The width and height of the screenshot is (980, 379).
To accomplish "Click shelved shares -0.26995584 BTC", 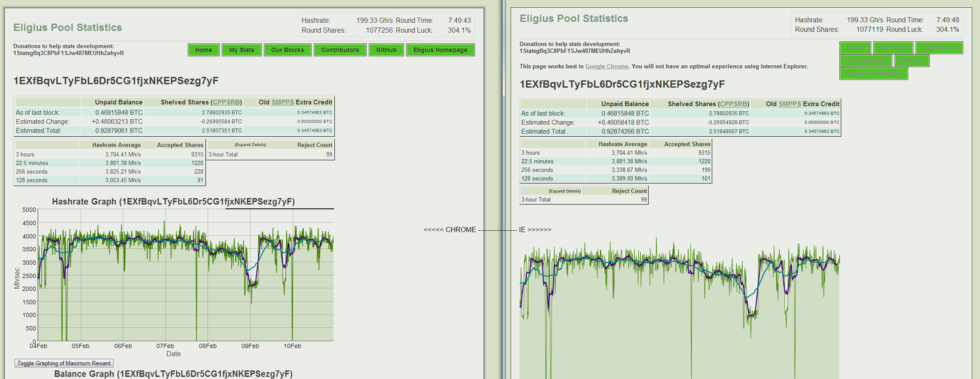I will [221, 122].
